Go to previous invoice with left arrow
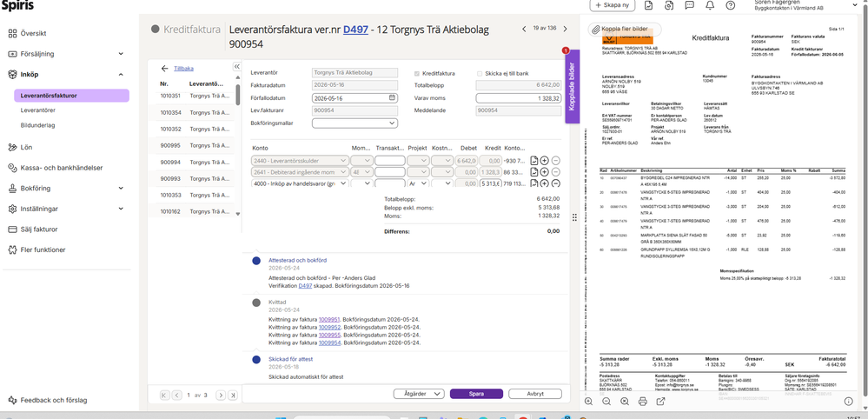 [x=524, y=29]
